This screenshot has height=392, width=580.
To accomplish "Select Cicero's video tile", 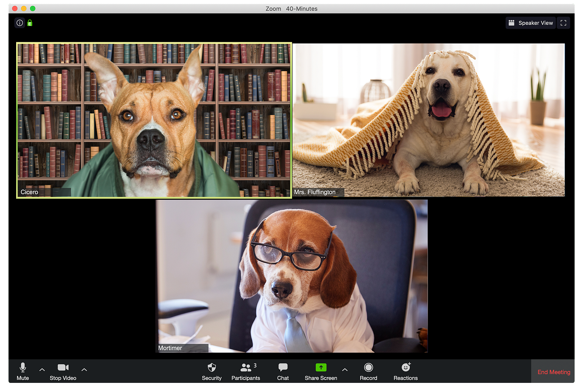I will coord(154,120).
